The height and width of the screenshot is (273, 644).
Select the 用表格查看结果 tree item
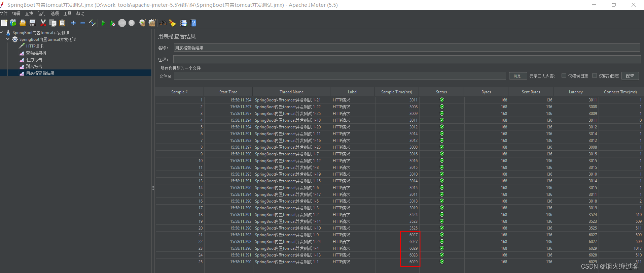click(x=40, y=73)
